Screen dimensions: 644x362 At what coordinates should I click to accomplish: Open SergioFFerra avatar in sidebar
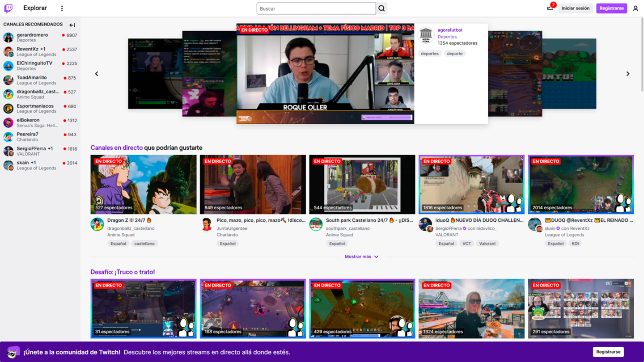point(8,151)
